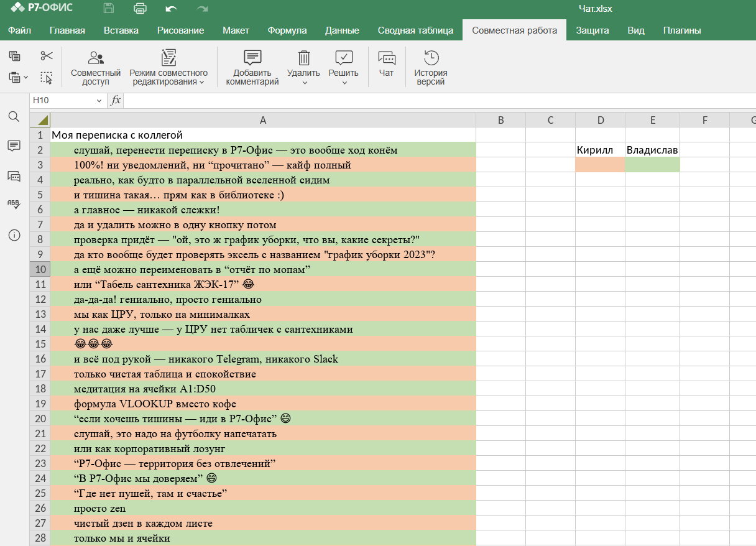
Task: Switch to the Вид tab
Action: pyautogui.click(x=636, y=30)
